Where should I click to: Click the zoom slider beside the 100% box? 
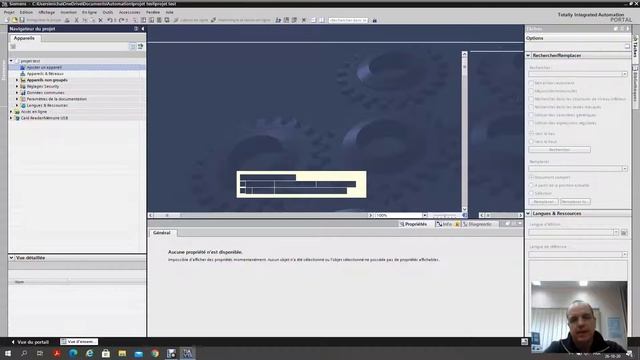point(444,215)
